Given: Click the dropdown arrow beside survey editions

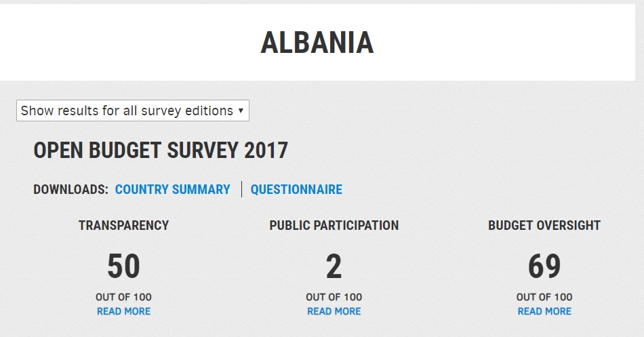Looking at the screenshot, I should [x=241, y=111].
